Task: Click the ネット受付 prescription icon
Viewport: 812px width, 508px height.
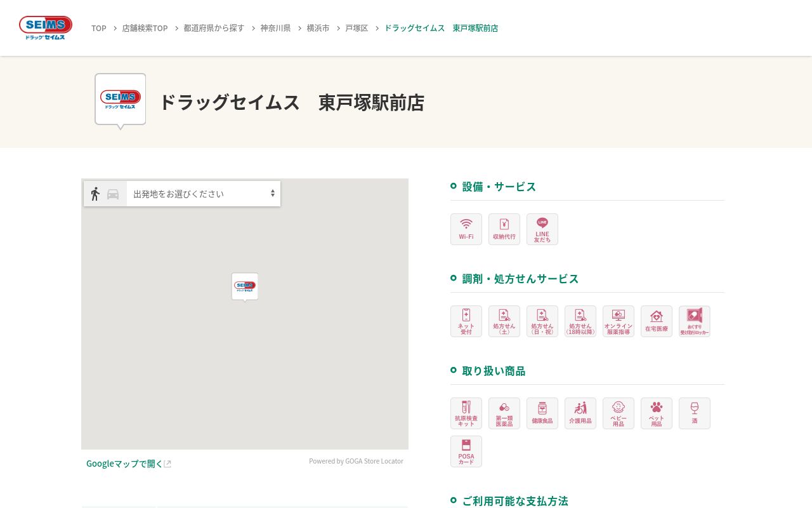Action: [x=466, y=321]
